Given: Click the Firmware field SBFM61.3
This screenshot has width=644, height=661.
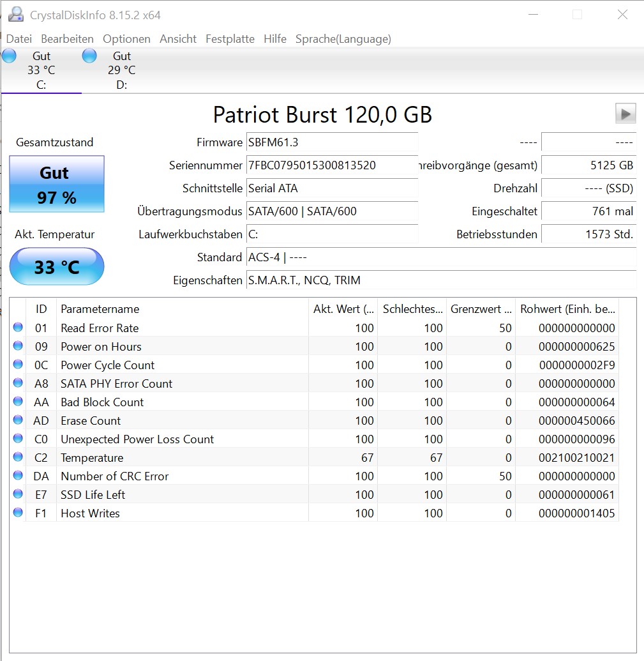Looking at the screenshot, I should (332, 142).
